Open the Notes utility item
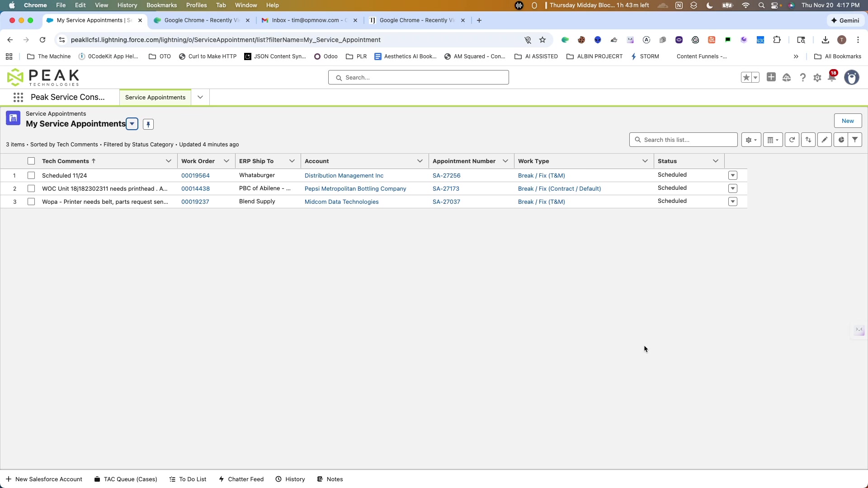The image size is (868, 488). tap(330, 479)
